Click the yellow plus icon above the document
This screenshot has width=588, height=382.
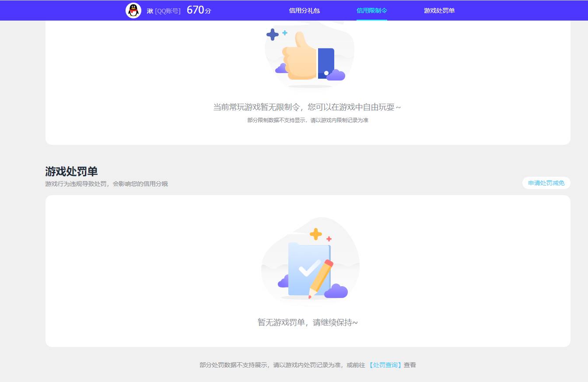click(x=316, y=233)
